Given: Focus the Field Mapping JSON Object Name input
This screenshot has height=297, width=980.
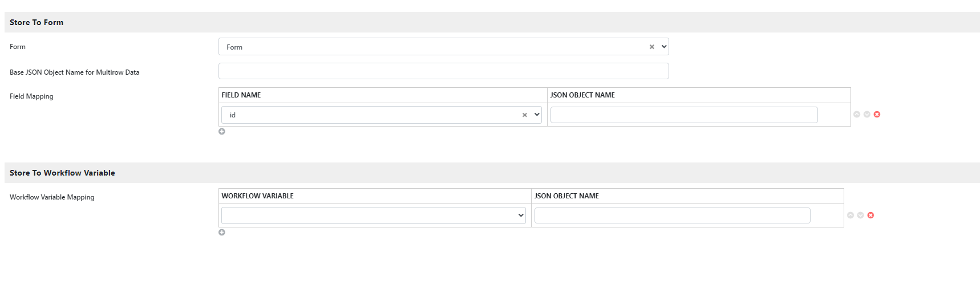Looking at the screenshot, I should pos(683,115).
